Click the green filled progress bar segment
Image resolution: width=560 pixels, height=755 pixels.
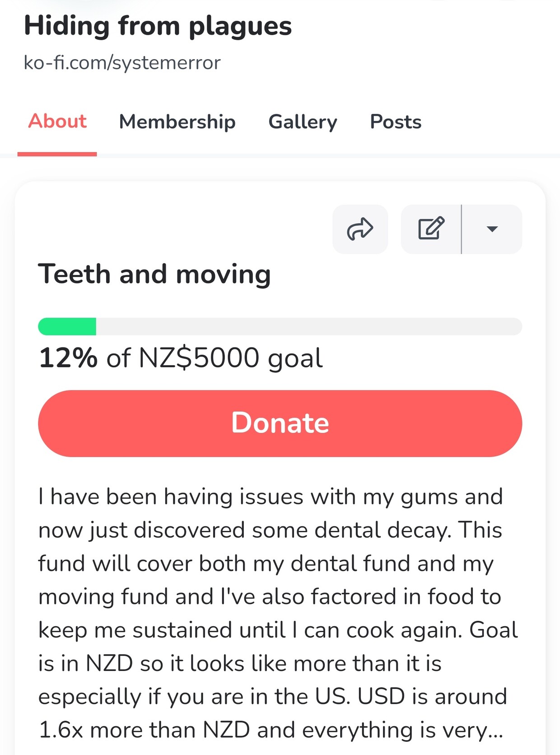(x=67, y=327)
